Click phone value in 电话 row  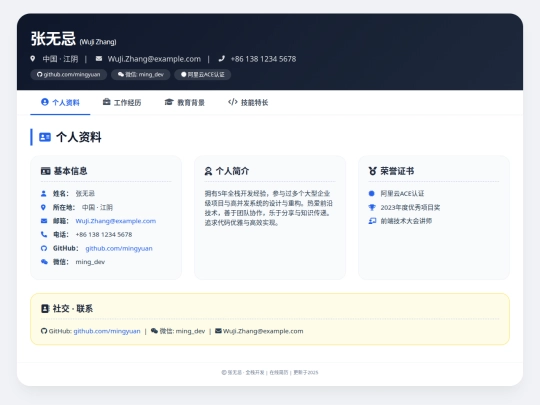[x=104, y=235]
